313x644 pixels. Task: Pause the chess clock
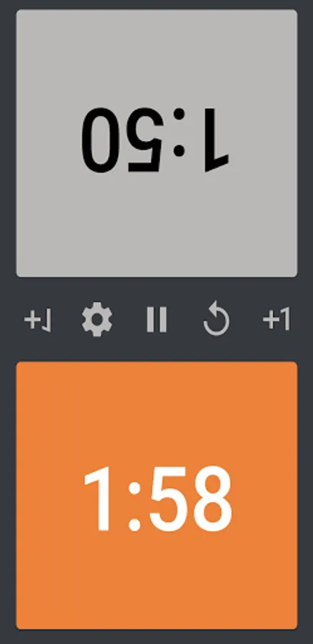coord(156,320)
